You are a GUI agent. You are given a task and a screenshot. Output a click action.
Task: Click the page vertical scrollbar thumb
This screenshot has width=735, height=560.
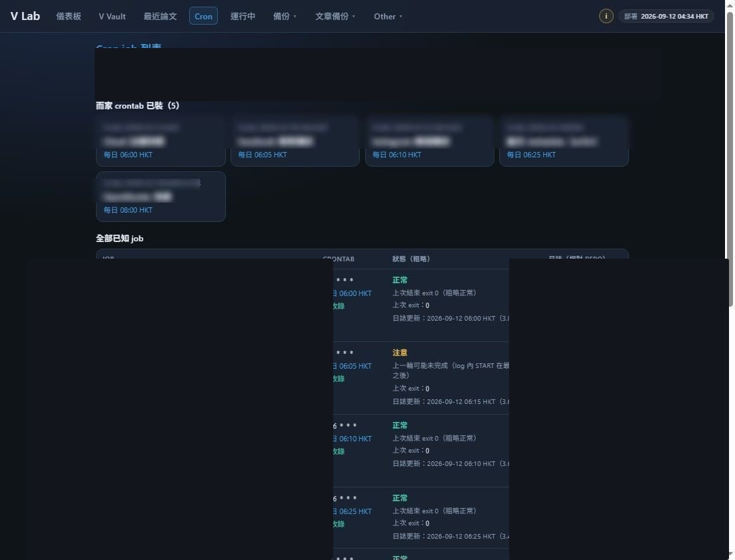pos(730,159)
